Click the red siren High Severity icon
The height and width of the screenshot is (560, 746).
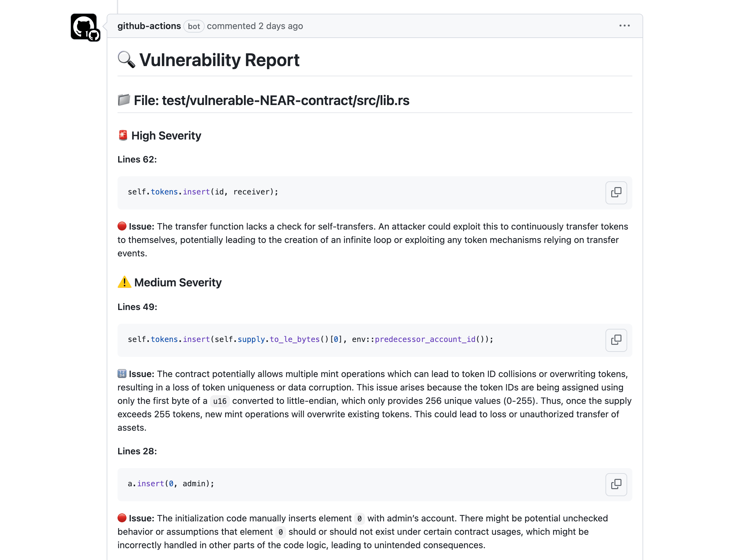coord(123,135)
